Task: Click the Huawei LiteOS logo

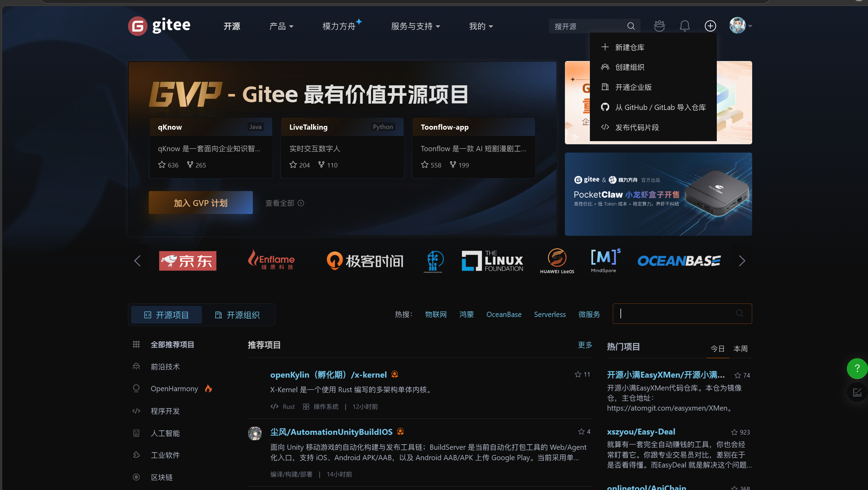Action: pos(557,261)
